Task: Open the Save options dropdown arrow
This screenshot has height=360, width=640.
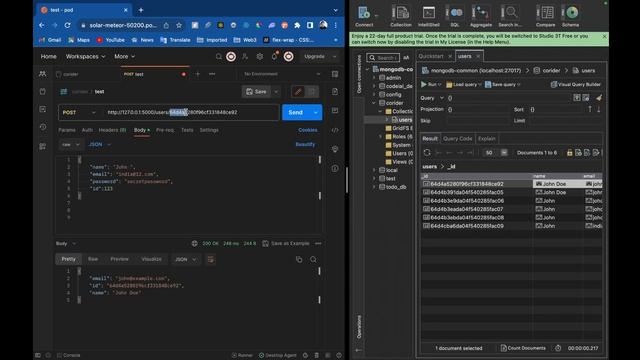Action: 276,91
